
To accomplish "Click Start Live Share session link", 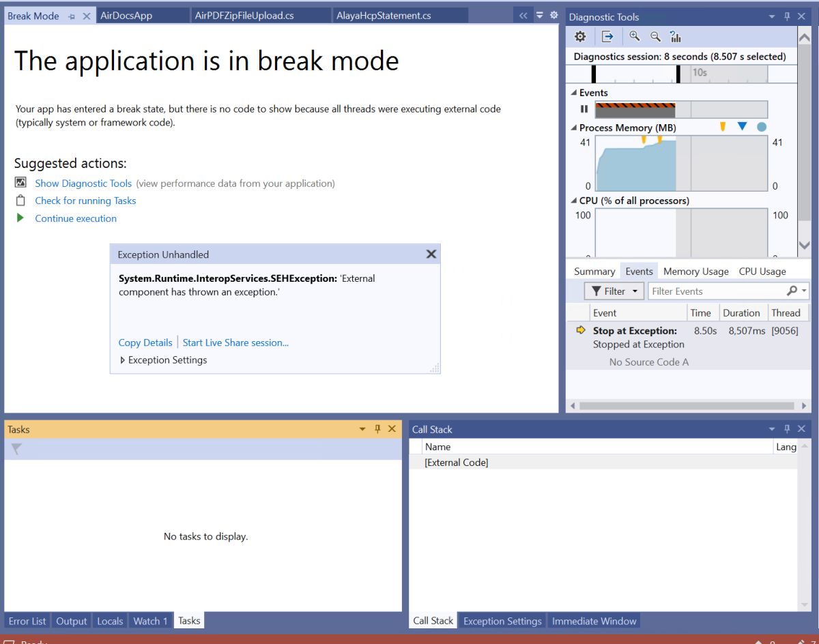I will point(235,342).
